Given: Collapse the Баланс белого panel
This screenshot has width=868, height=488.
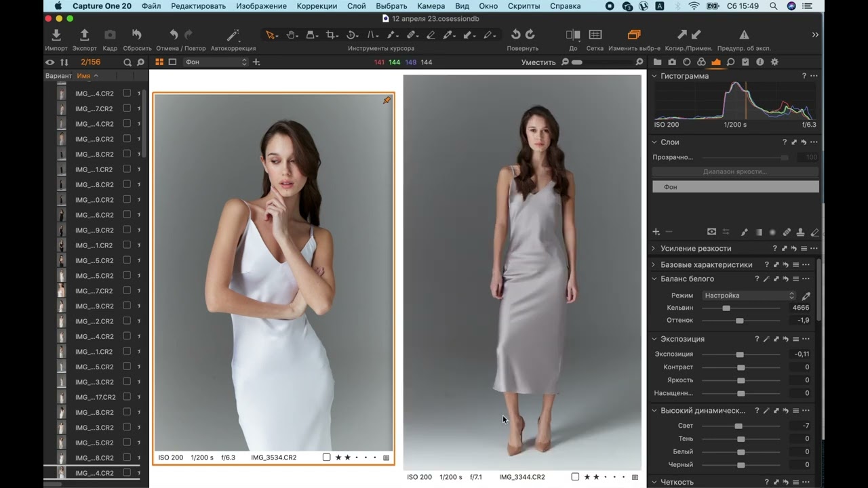Looking at the screenshot, I should point(654,279).
